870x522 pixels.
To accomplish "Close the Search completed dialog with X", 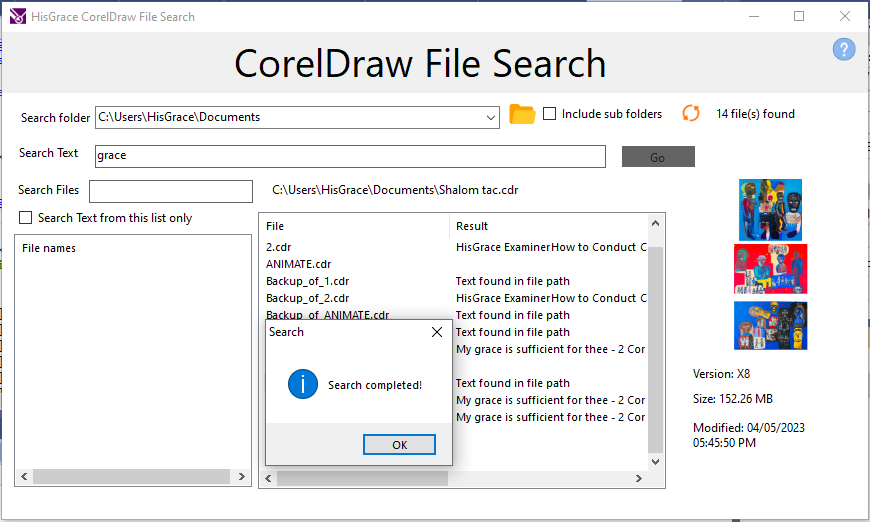I will [437, 332].
